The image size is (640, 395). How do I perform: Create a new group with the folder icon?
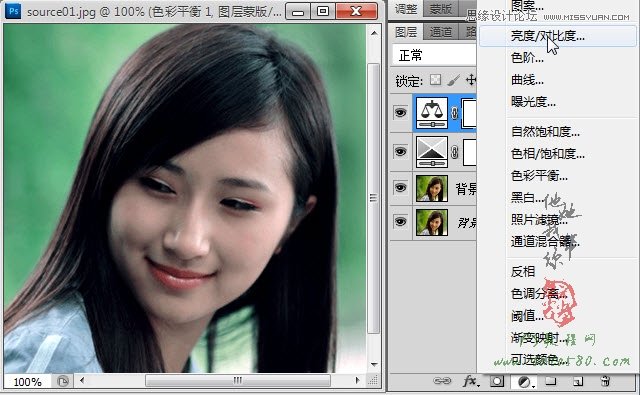tap(551, 381)
